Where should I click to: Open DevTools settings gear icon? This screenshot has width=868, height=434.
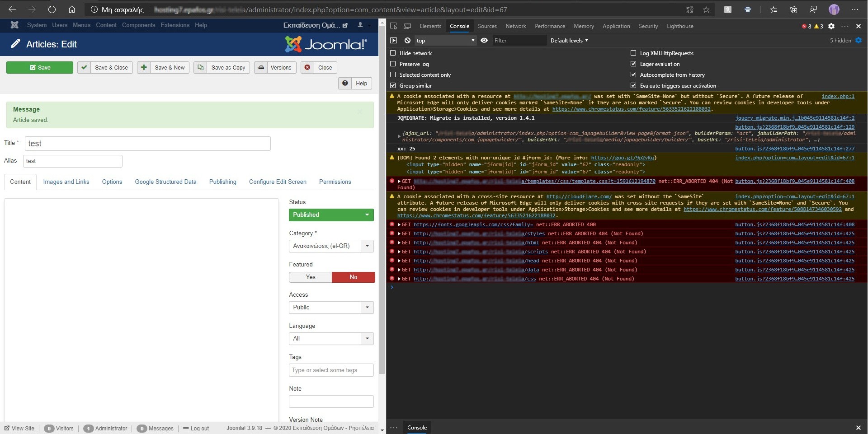(x=831, y=26)
